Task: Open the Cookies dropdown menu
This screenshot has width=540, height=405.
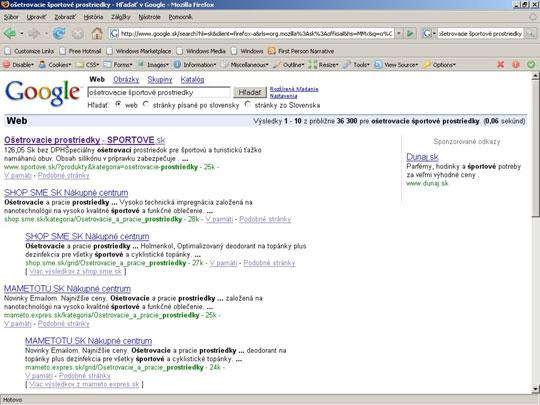Action: (70, 65)
